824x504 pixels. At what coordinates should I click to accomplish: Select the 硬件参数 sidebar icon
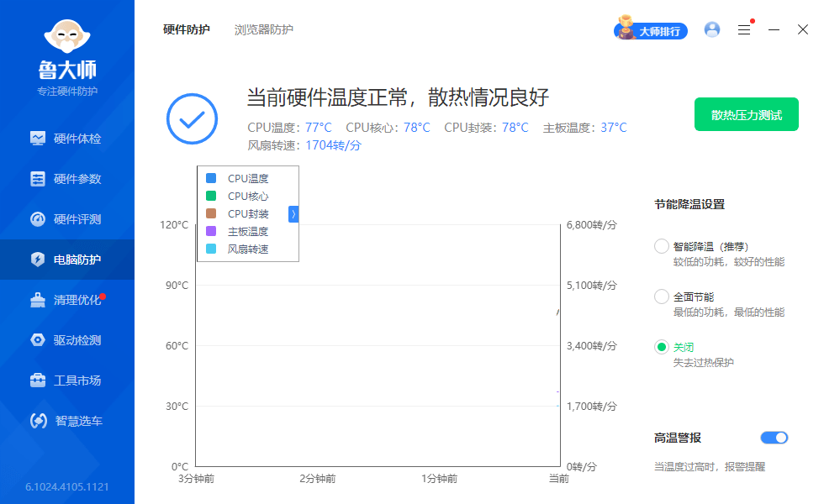point(67,180)
